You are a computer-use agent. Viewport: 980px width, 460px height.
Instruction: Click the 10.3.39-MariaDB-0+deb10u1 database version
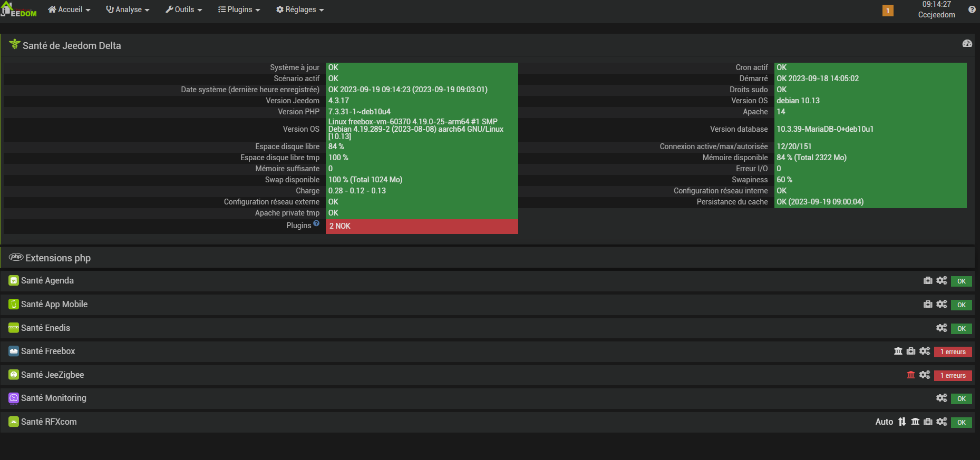pos(825,129)
